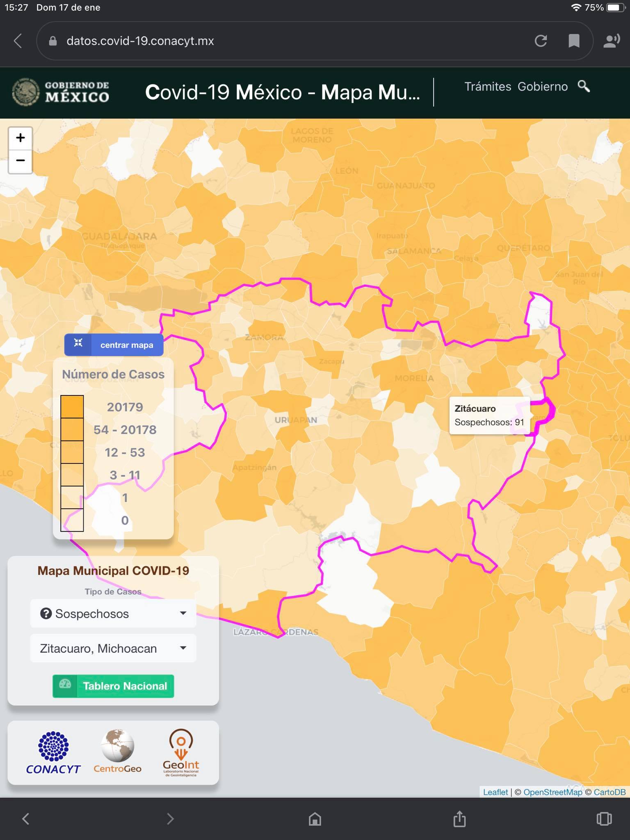
Task: Go back using bottom navigation arrow
Action: [25, 819]
